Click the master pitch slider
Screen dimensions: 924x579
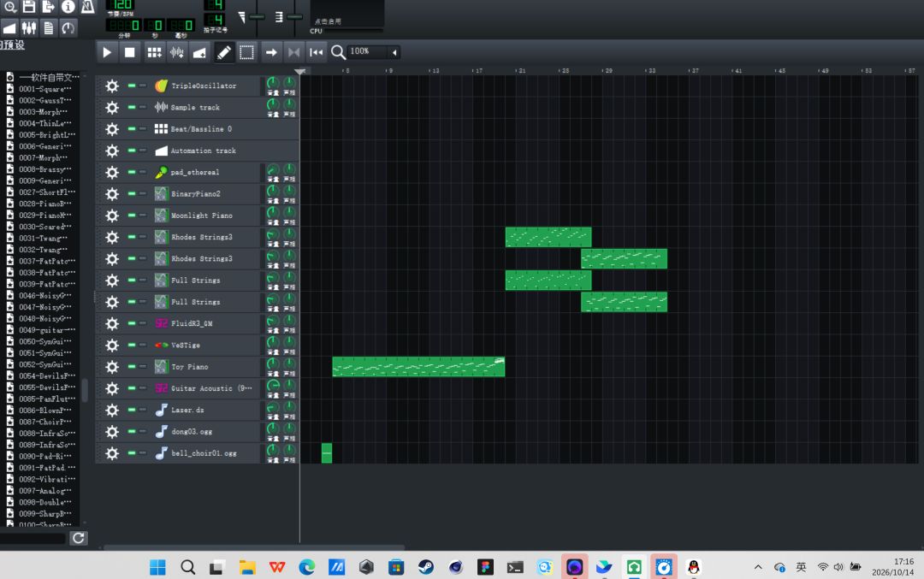click(294, 16)
